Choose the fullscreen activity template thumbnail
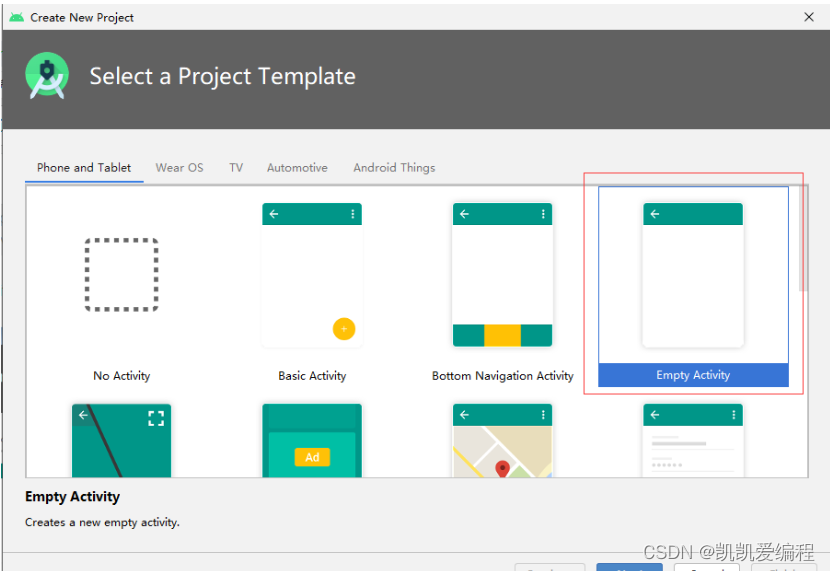The image size is (830, 571). tap(121, 440)
